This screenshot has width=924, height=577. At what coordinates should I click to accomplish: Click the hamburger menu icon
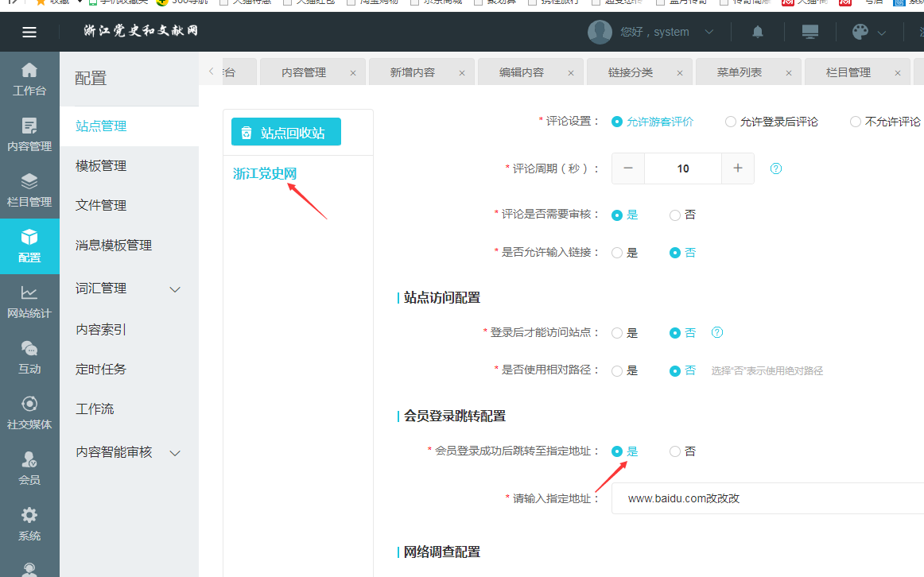coord(29,32)
